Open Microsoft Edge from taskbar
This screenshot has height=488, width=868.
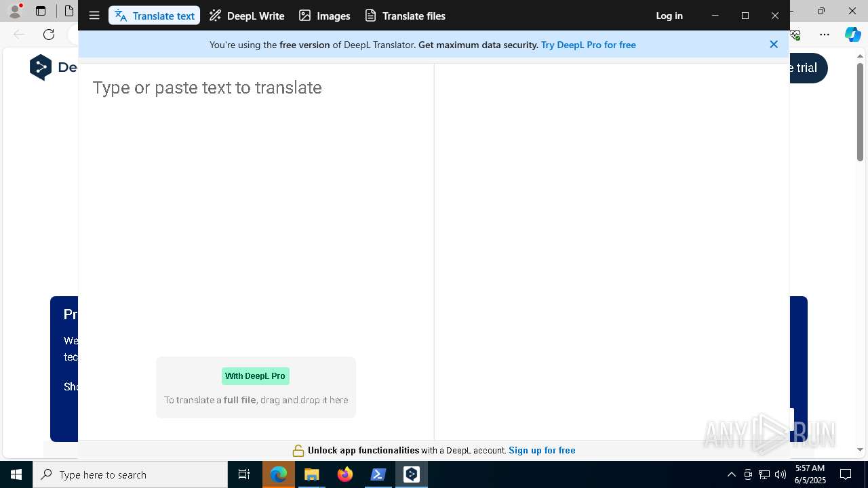coord(279,474)
